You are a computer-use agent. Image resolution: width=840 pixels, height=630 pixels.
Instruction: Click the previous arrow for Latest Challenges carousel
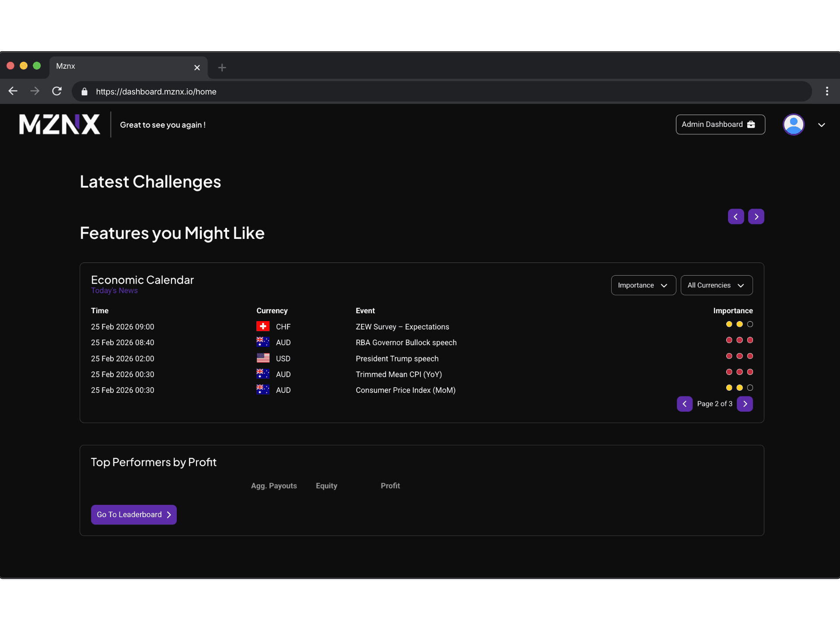click(x=736, y=217)
